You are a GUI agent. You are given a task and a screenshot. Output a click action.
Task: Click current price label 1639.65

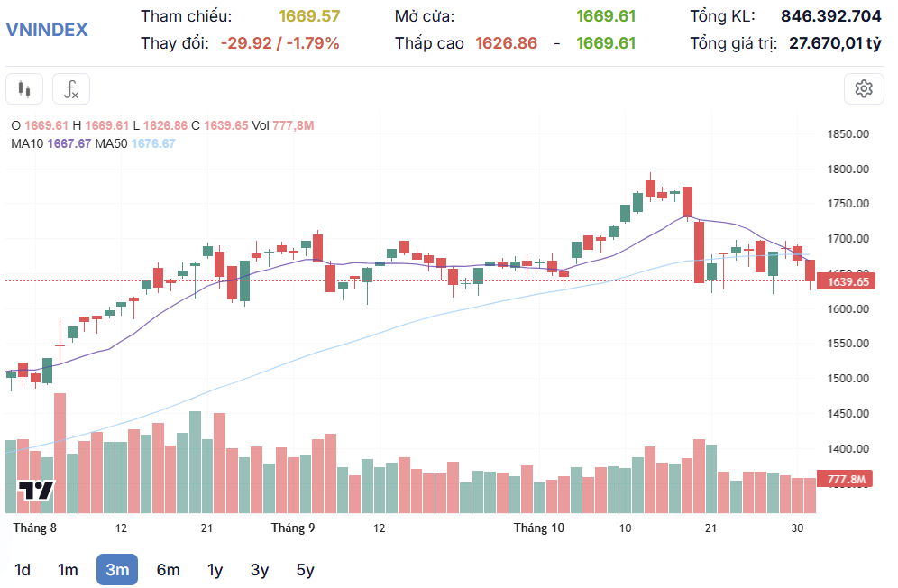pos(846,281)
